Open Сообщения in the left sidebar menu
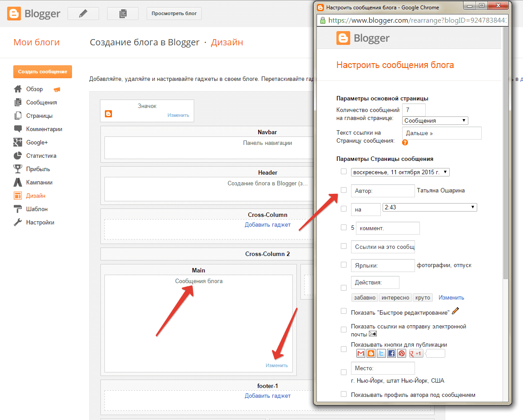The width and height of the screenshot is (523, 420). (41, 102)
